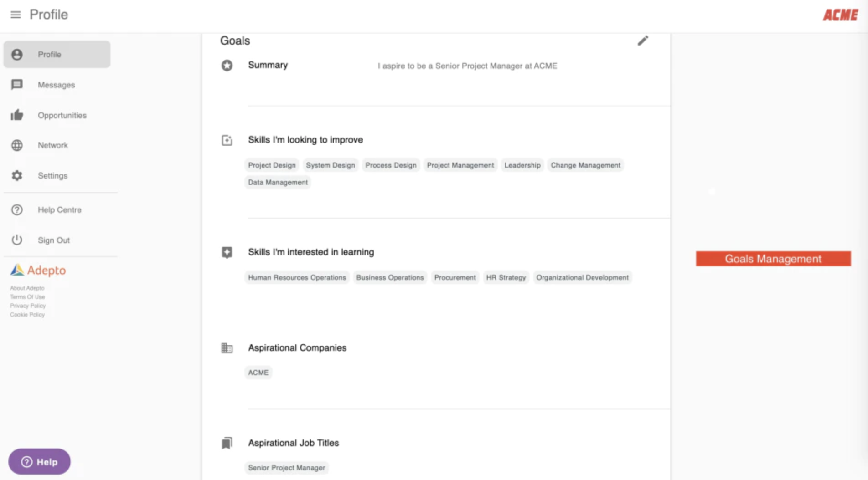This screenshot has height=480, width=868.
Task: Click the Project Management skill chip
Action: [x=460, y=165]
